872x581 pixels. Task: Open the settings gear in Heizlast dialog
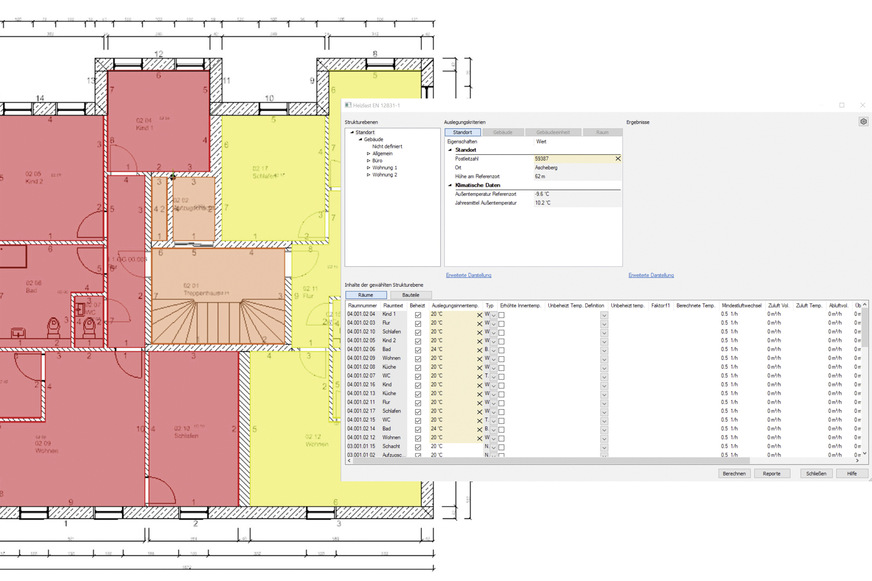[863, 121]
